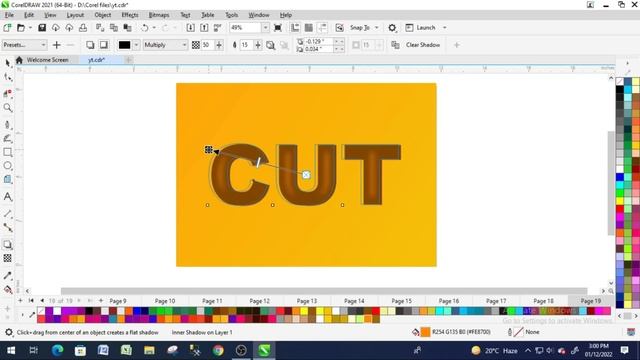Select the Shape edit tool

click(7, 77)
